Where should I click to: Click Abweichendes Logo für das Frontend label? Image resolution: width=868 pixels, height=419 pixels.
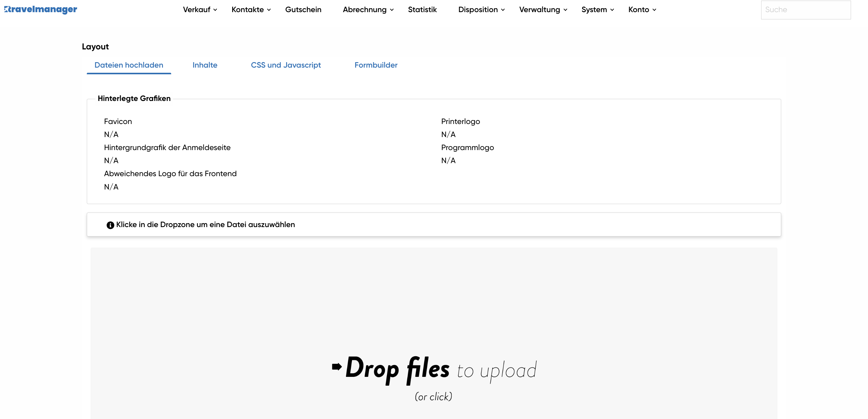170,174
